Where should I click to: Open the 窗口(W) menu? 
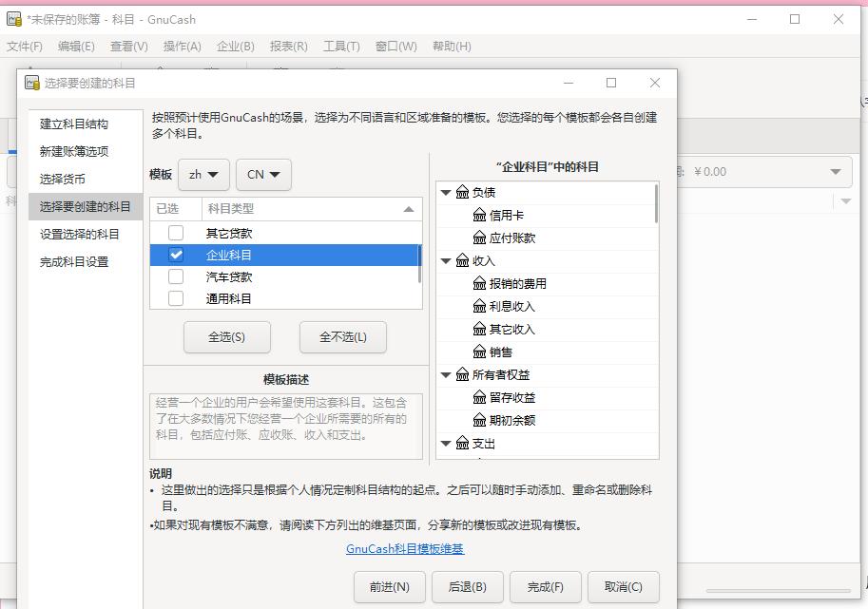tap(395, 47)
